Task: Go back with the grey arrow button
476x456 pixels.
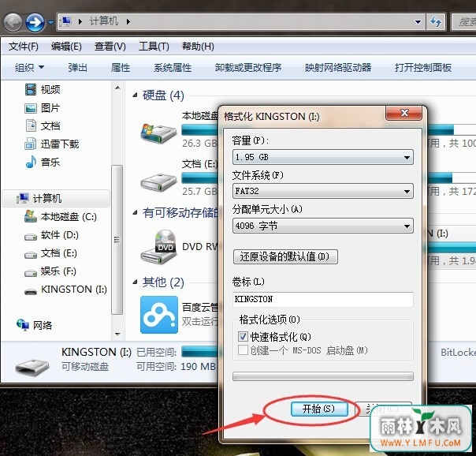Action: (13, 22)
